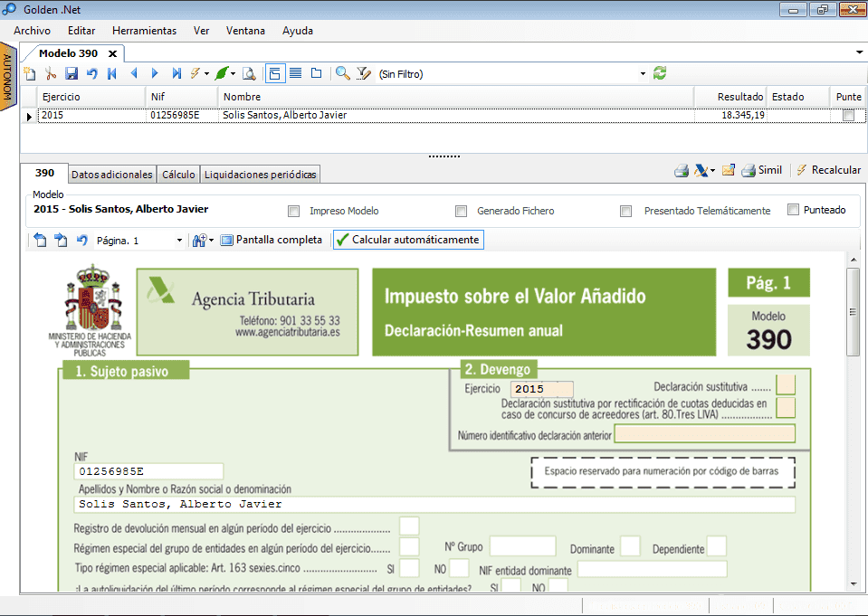Click the Ejercicio field showing 2015
Viewport: 868px width, 616px height.
click(540, 389)
